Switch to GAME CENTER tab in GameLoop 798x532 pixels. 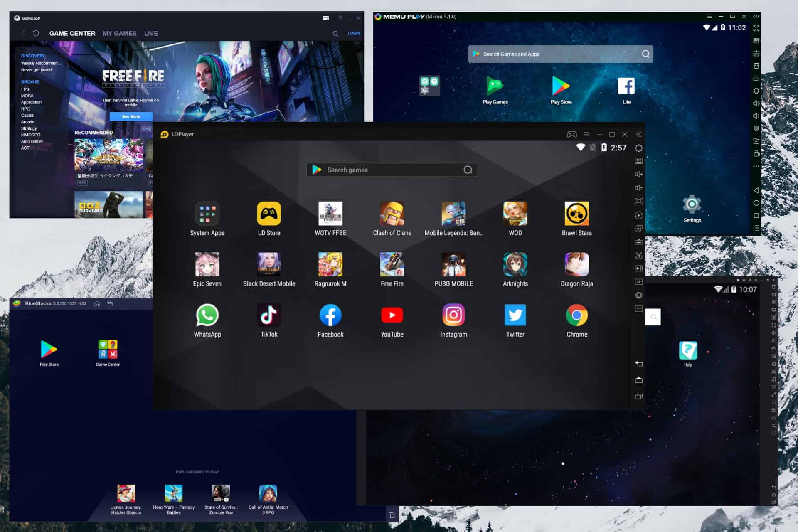[72, 33]
